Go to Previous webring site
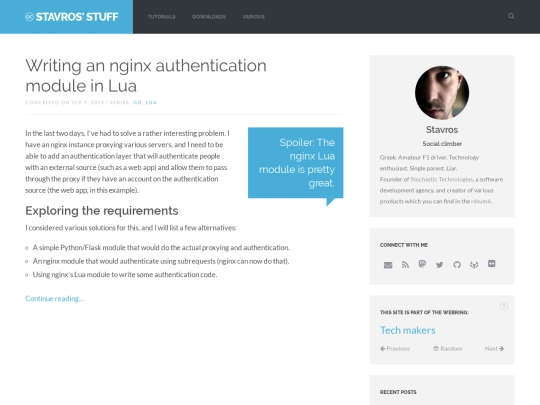Screen dimensions: 540x405 [x=395, y=349]
